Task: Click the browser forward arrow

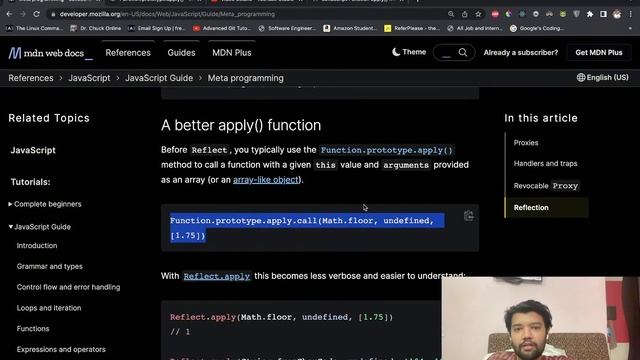Action: 22,14
